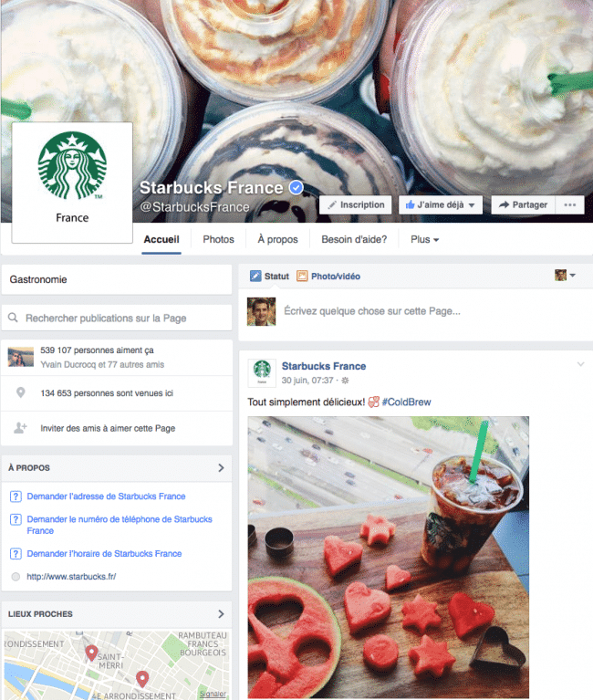Click the Gastronomie category label
593x700 pixels.
coord(38,279)
